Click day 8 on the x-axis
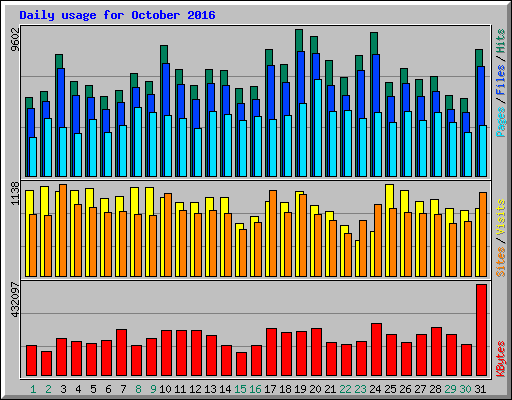 (x=138, y=389)
